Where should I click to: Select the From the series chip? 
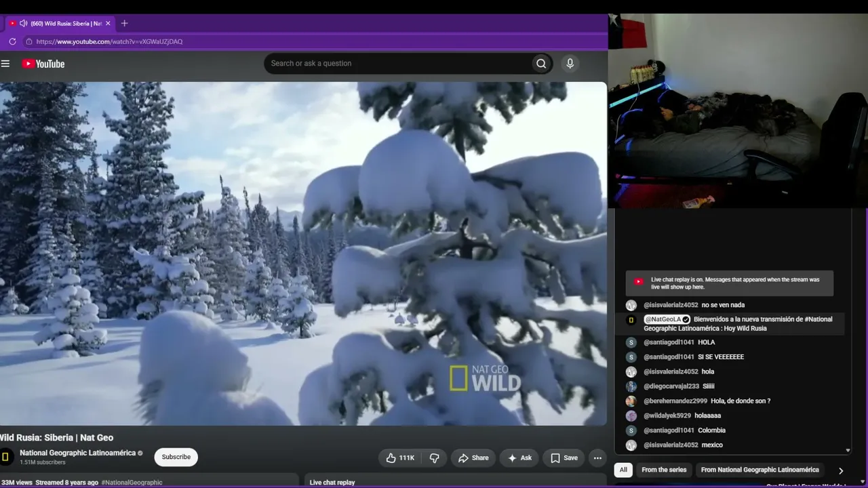pos(664,470)
